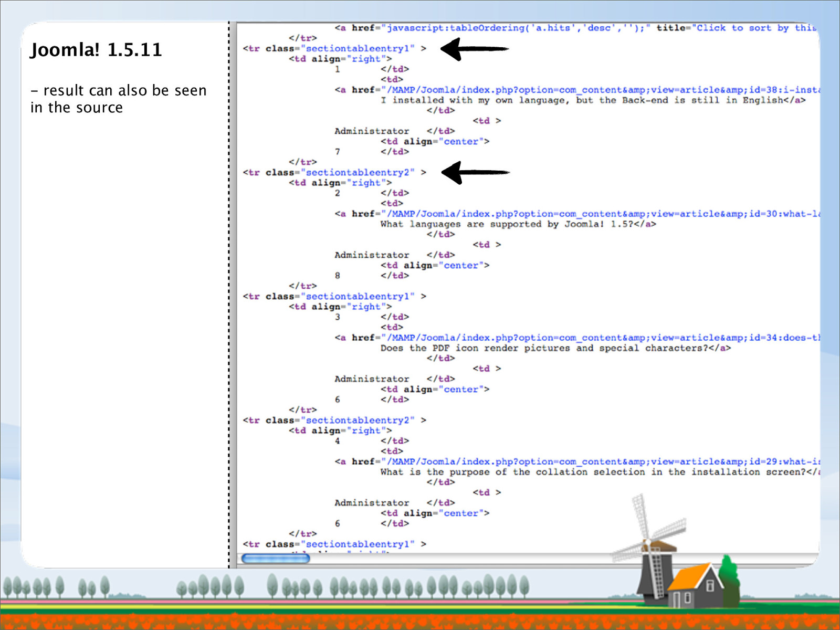Click 'What is the purpose of the collation' line
Screen dimensions: 840x630
point(600,472)
